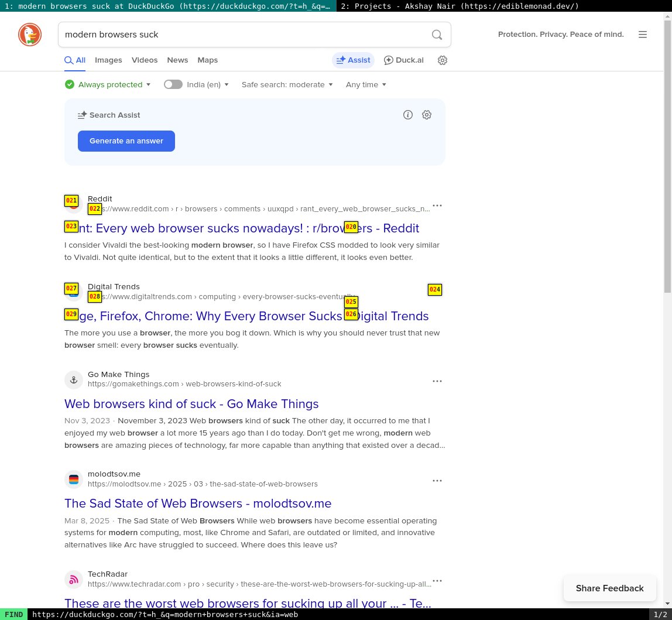Open the Any time filter dropdown
Image resolution: width=672 pixels, height=620 pixels.
366,84
